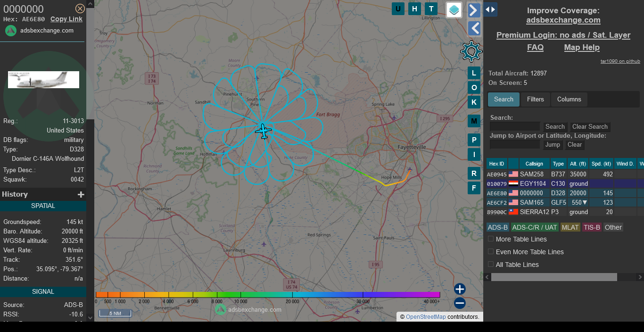Click the Search button
This screenshot has height=332, width=644.
555,127
